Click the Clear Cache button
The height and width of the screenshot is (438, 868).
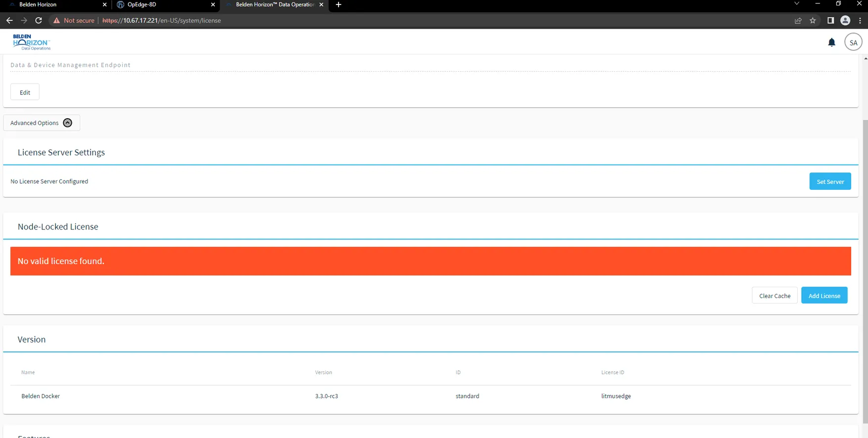774,296
